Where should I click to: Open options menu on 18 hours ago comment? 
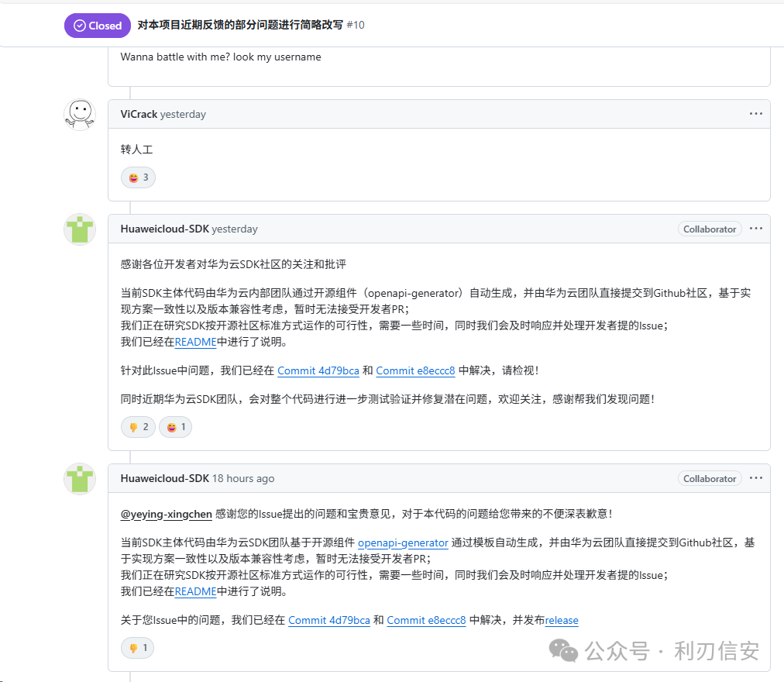click(756, 478)
